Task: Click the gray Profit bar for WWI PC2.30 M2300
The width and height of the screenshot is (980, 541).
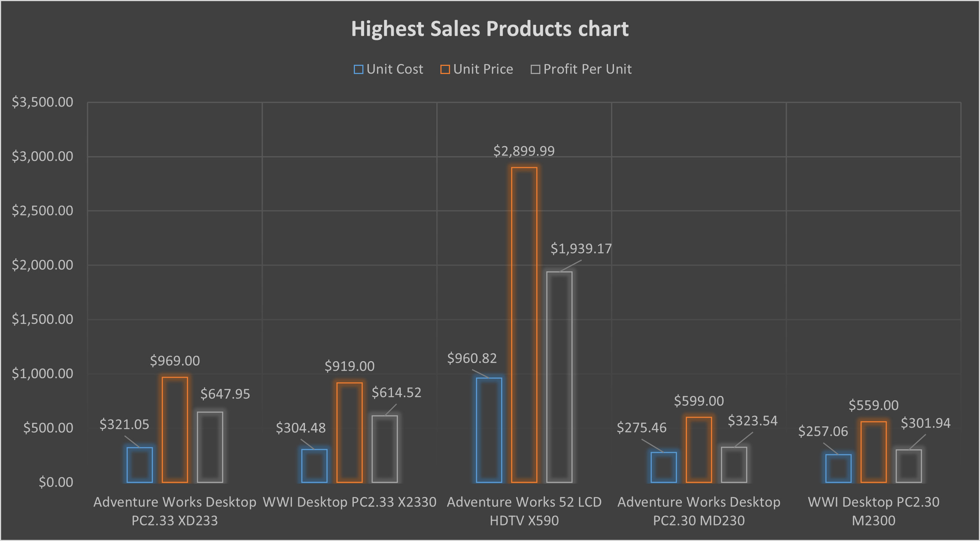Action: click(x=909, y=466)
